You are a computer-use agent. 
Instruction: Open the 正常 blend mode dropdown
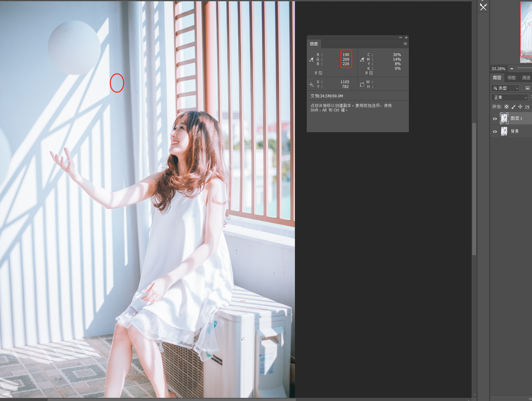coord(510,98)
